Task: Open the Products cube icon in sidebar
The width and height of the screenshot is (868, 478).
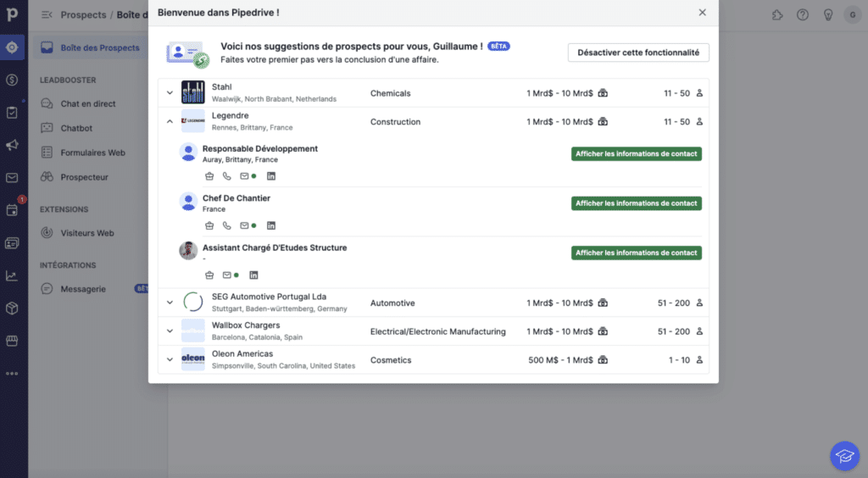Action: [x=12, y=308]
